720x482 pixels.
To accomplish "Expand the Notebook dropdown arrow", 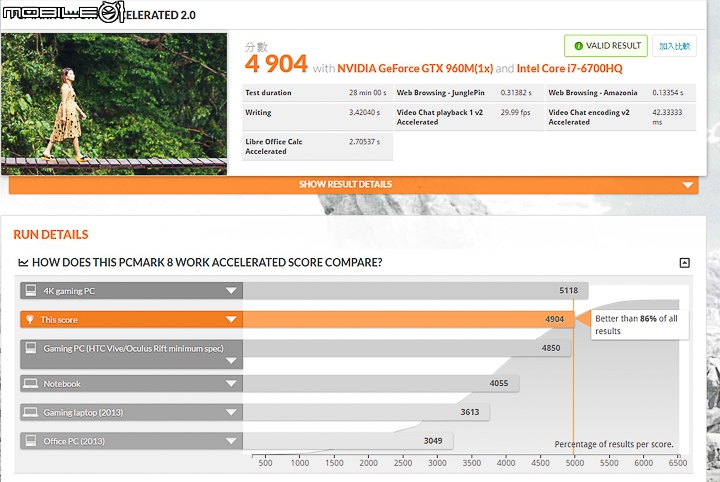I will (x=231, y=383).
